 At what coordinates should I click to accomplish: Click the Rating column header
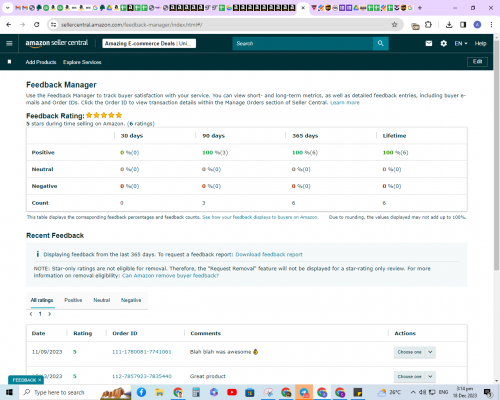pos(83,333)
